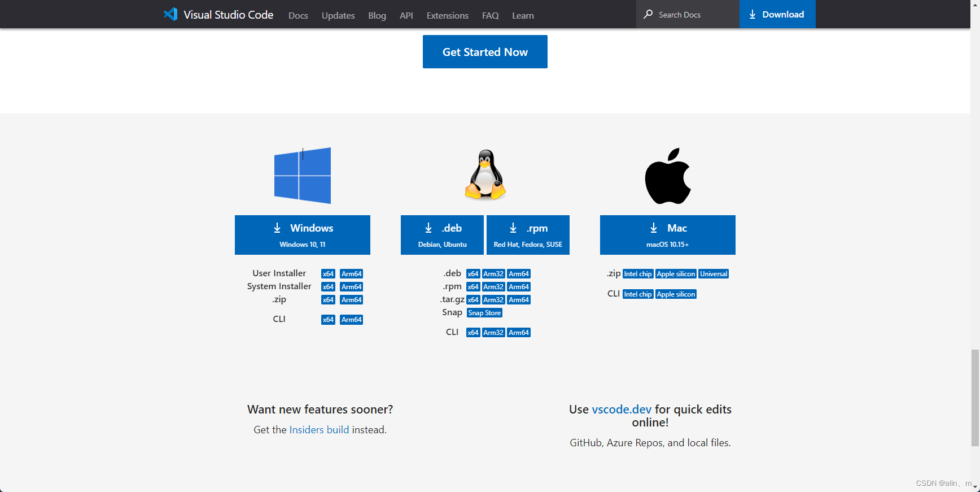Download the Windows 10, 11 installer
The height and width of the screenshot is (492, 980).
(303, 235)
